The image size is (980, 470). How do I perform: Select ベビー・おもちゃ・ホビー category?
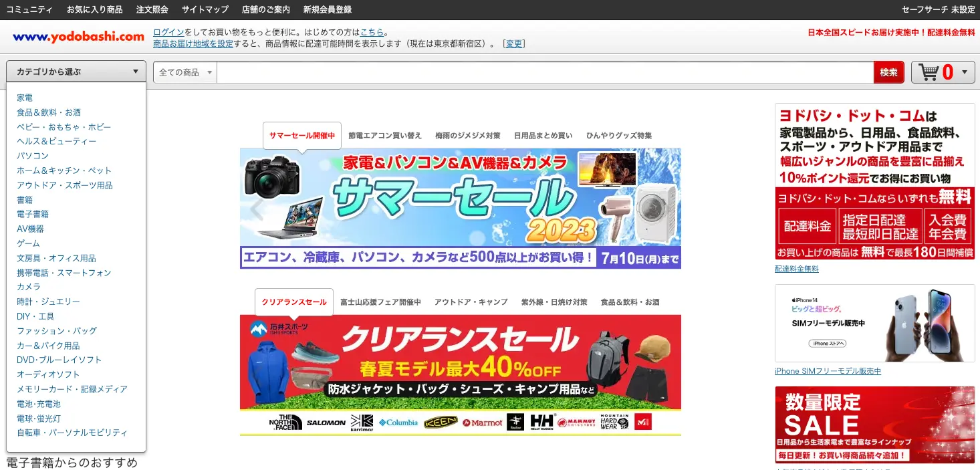(x=64, y=127)
